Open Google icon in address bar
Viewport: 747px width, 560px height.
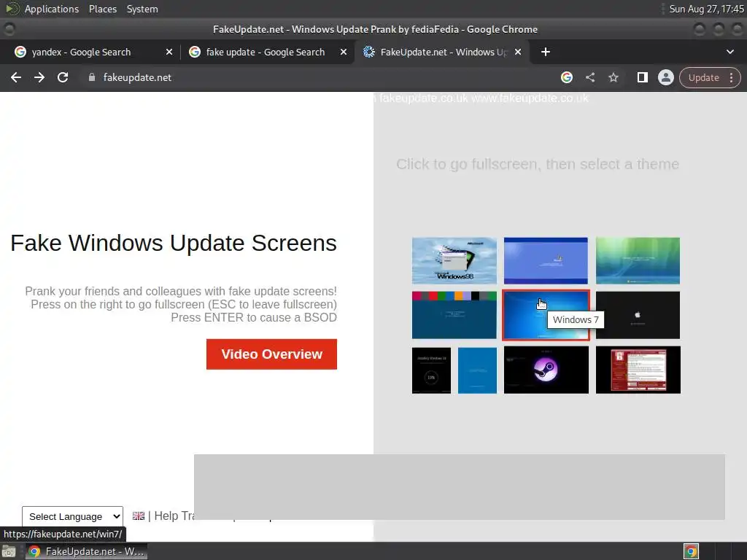[x=566, y=77]
